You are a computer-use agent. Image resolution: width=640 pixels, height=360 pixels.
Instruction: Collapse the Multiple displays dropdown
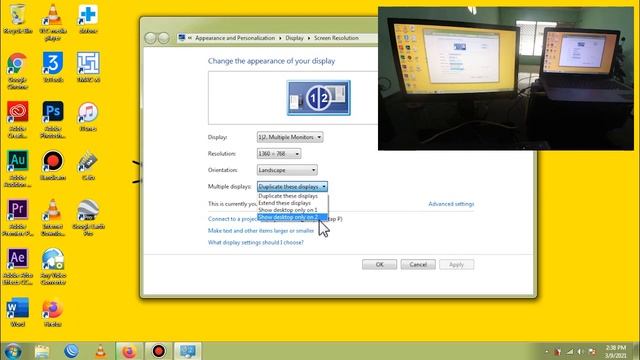292,187
